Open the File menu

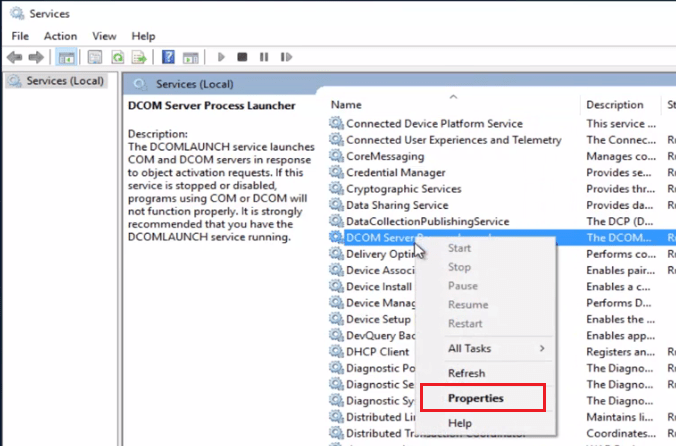(20, 36)
